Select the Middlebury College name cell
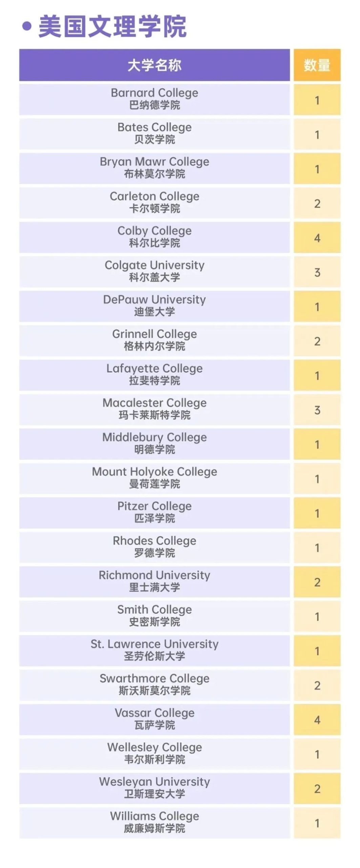 154,443
